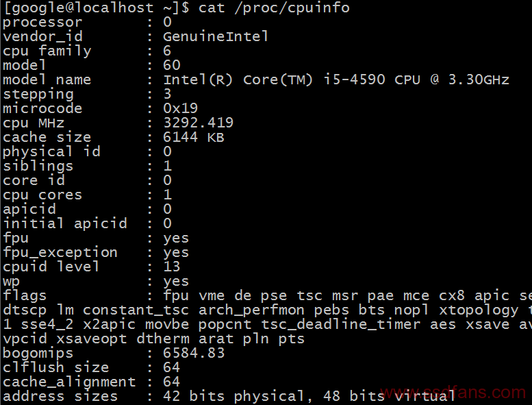Click the bogomips value 6584.83
Image resolution: width=532 pixels, height=405 pixels.
(x=194, y=353)
